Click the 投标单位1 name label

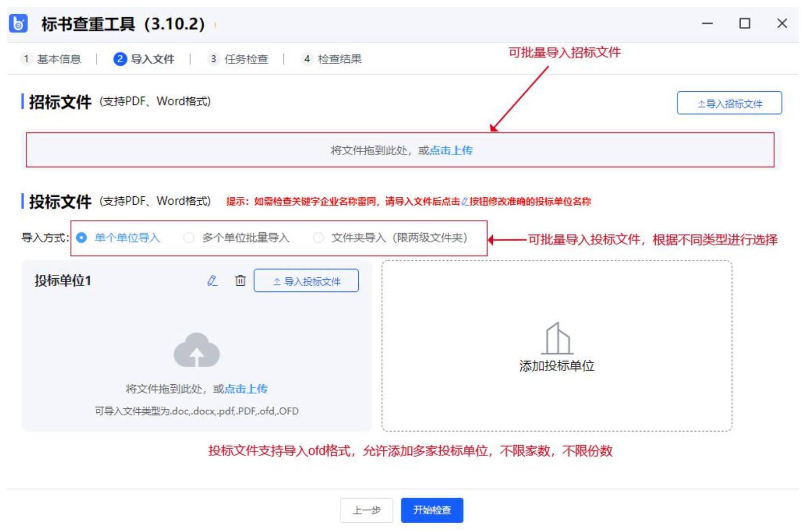tap(63, 281)
